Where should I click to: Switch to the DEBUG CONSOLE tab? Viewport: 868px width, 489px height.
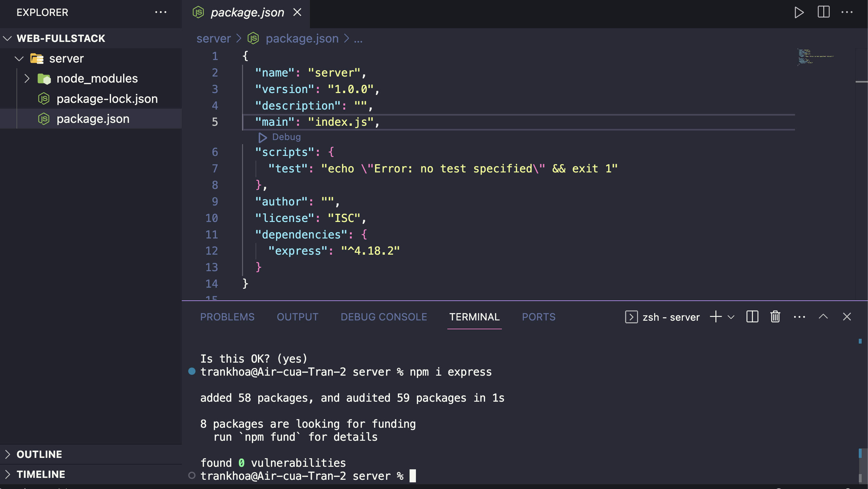point(384,317)
